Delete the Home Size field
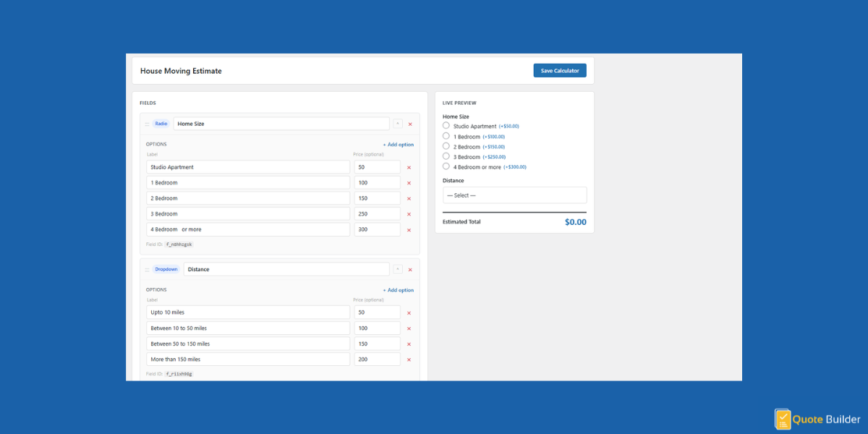This screenshot has height=434, width=868. [410, 124]
